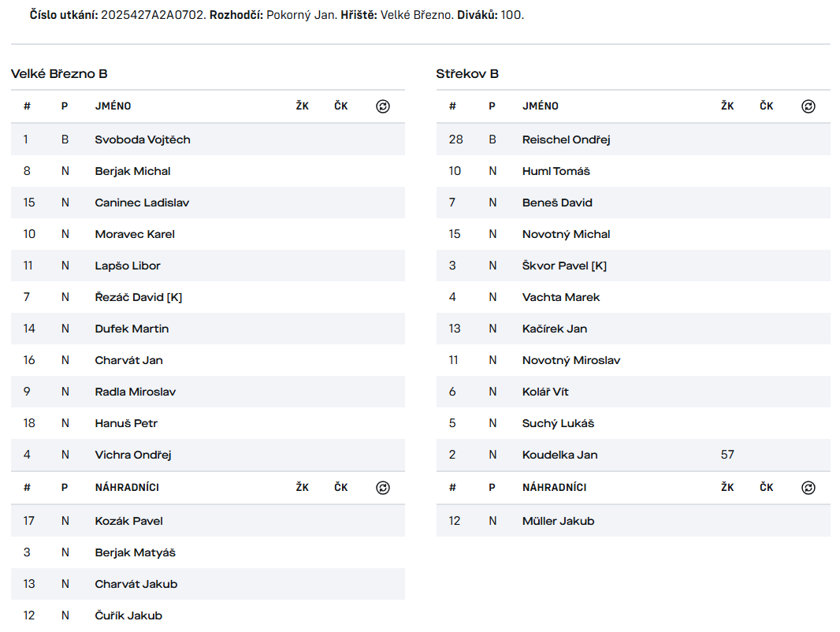Click the Velké Březno B team heading
Viewport: 840px width, 632px height.
(x=59, y=74)
